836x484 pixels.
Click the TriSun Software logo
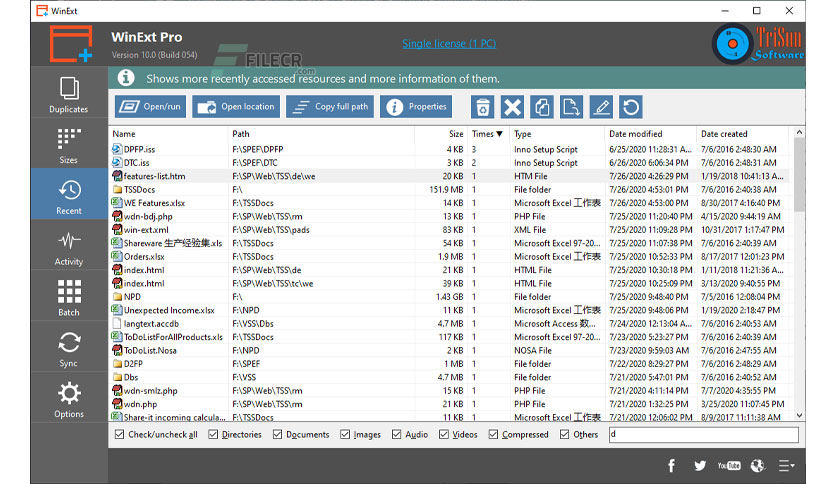[x=758, y=44]
